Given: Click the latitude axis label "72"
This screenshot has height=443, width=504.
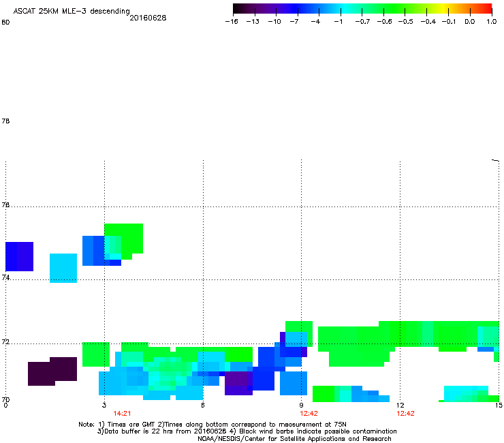Looking at the screenshot, I should point(5,341).
